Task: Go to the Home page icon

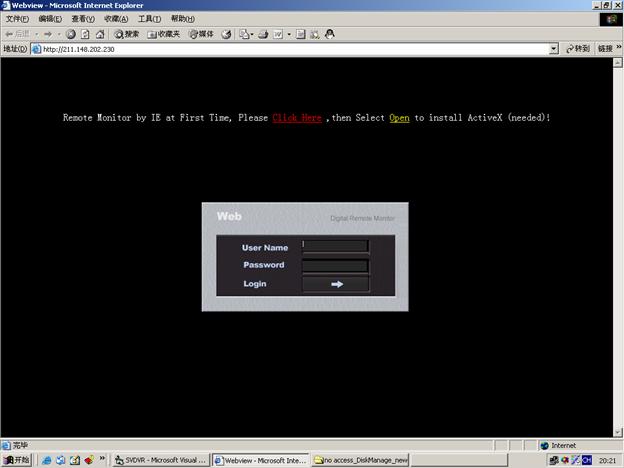Action: 99,34
